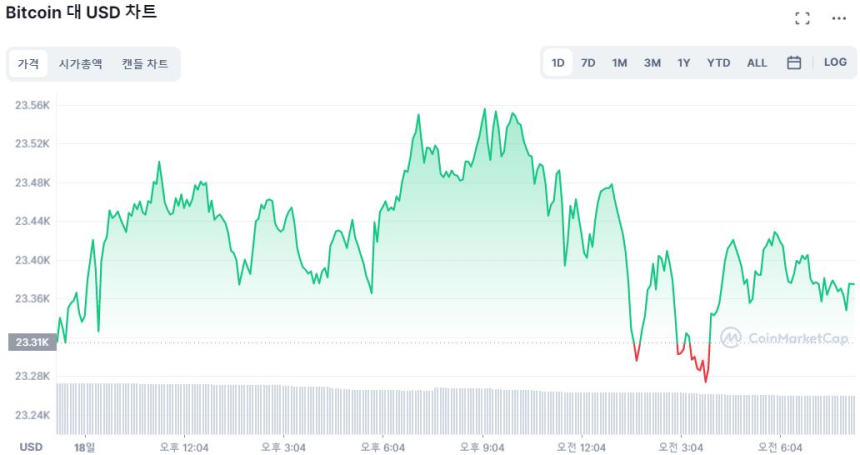860x455 pixels.
Task: Click the CoinMarketCap watermark logo
Action: (785, 338)
